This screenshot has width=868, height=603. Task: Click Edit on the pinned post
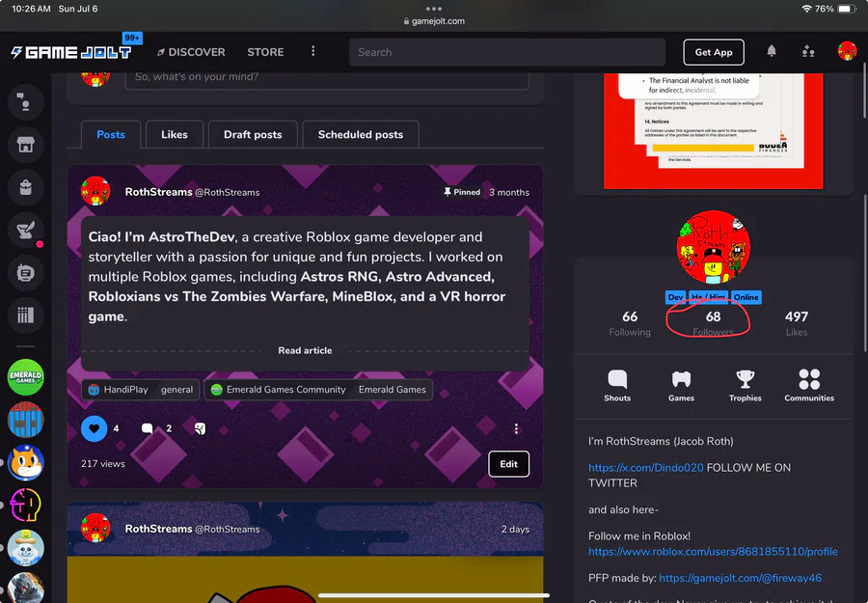coord(508,464)
